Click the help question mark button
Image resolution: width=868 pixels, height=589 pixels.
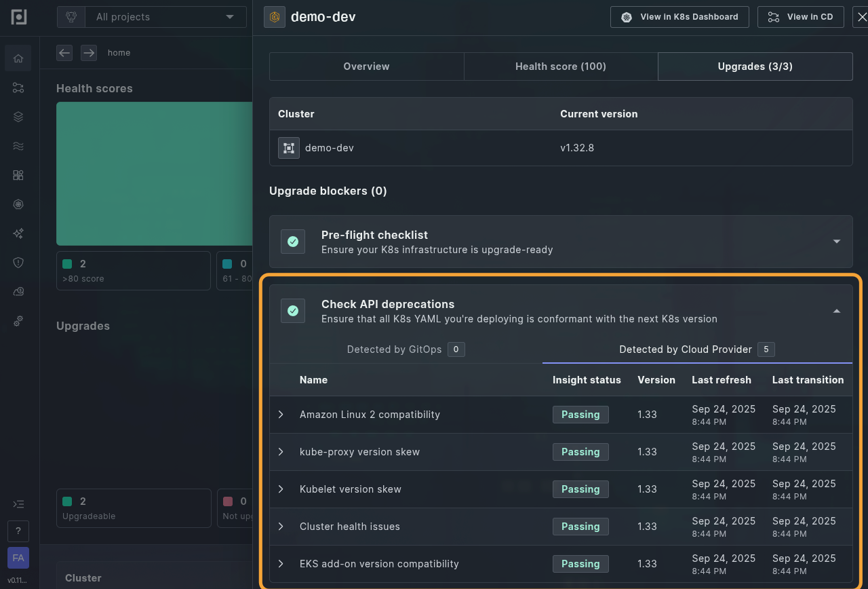(x=18, y=531)
